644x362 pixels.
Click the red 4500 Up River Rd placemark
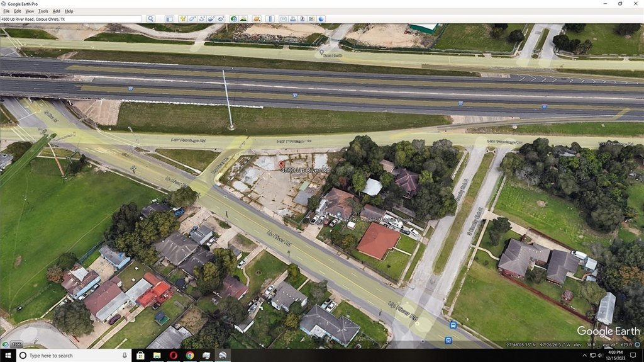coord(280,164)
